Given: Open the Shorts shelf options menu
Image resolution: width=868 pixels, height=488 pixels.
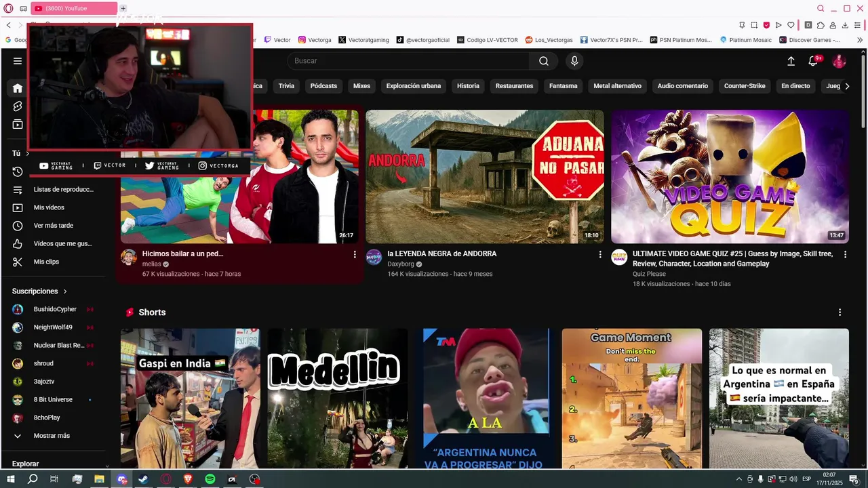Looking at the screenshot, I should (840, 312).
